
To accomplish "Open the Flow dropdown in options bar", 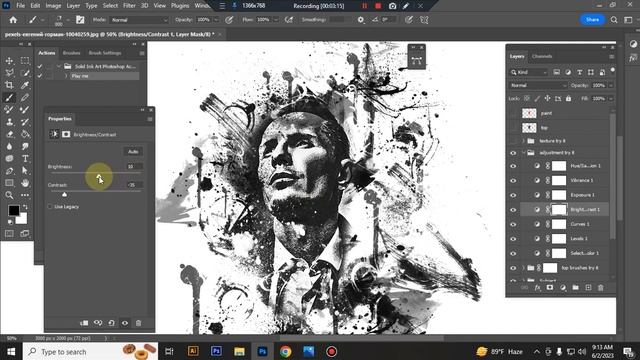I will coord(276,20).
